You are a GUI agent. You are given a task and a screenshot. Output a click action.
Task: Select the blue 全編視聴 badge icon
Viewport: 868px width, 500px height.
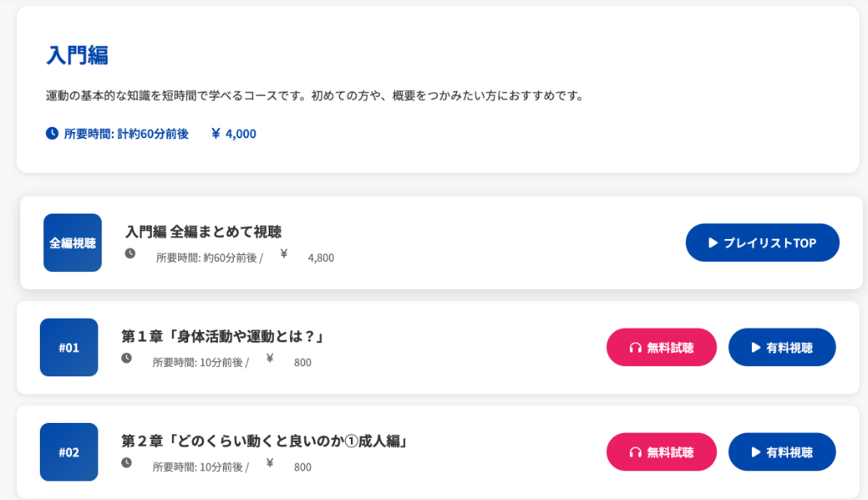(x=72, y=243)
